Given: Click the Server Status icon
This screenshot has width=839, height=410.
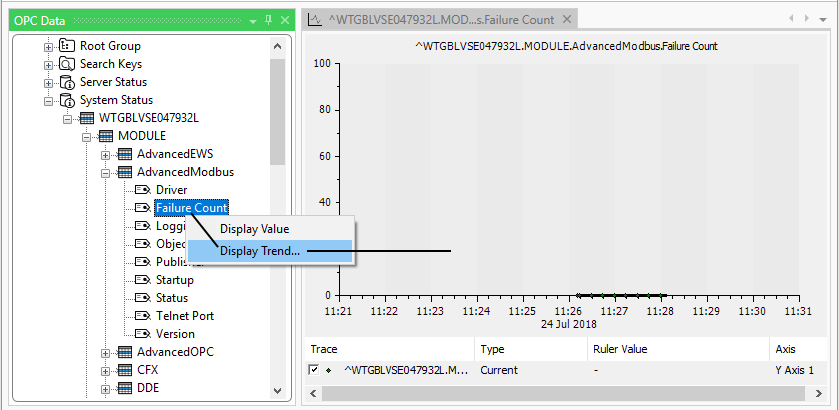Looking at the screenshot, I should pyautogui.click(x=67, y=82).
